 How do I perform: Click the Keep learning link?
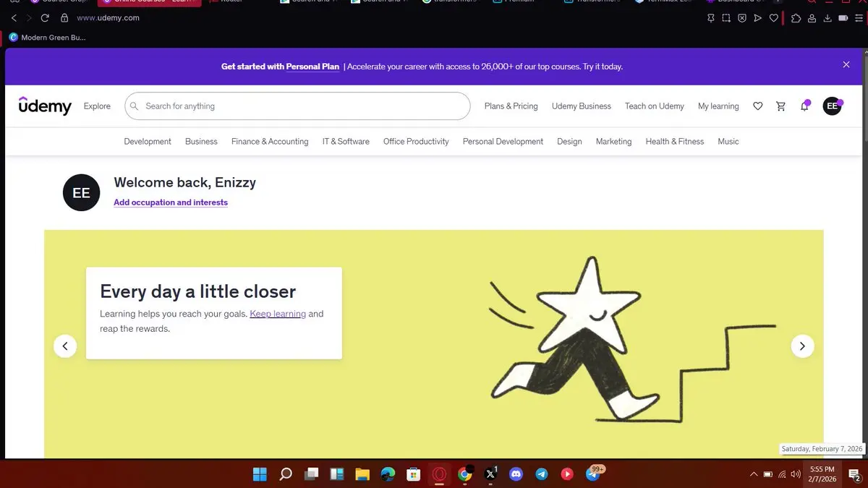click(x=278, y=314)
